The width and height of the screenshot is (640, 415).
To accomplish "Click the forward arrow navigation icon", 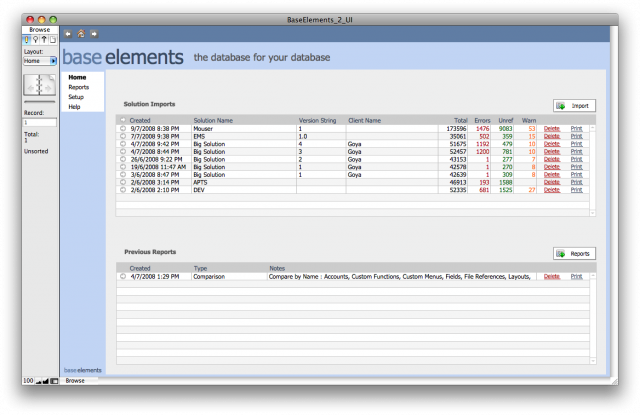I will coord(94,34).
